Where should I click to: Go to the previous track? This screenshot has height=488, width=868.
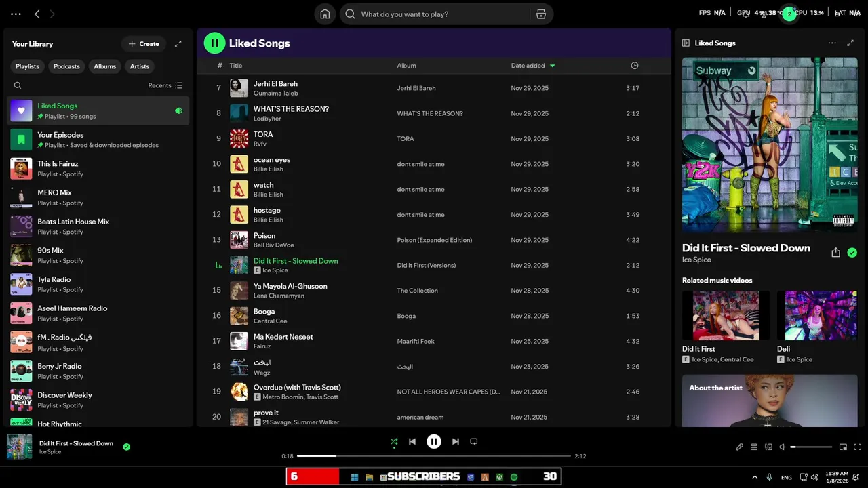[412, 441]
